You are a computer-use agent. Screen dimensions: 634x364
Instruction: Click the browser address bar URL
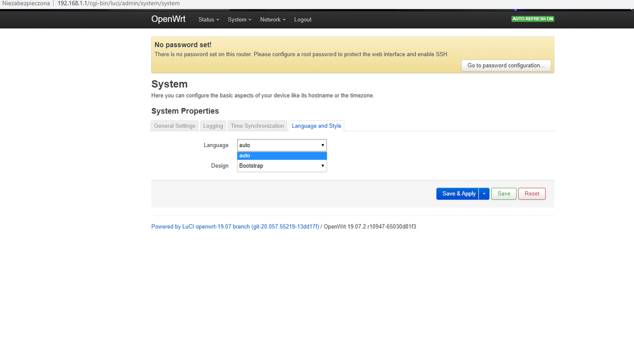click(118, 3)
